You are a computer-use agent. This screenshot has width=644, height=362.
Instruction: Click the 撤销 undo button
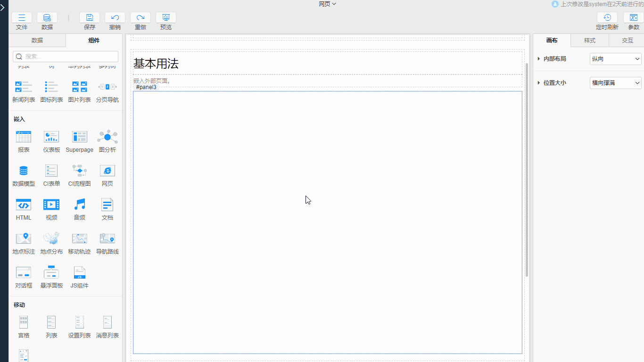(115, 21)
